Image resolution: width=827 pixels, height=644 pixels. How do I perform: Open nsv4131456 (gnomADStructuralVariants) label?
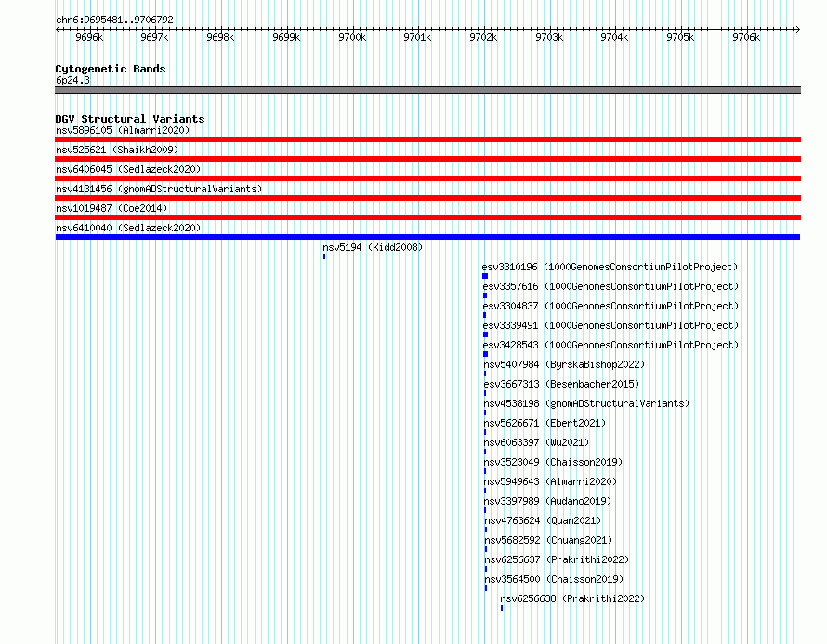159,189
